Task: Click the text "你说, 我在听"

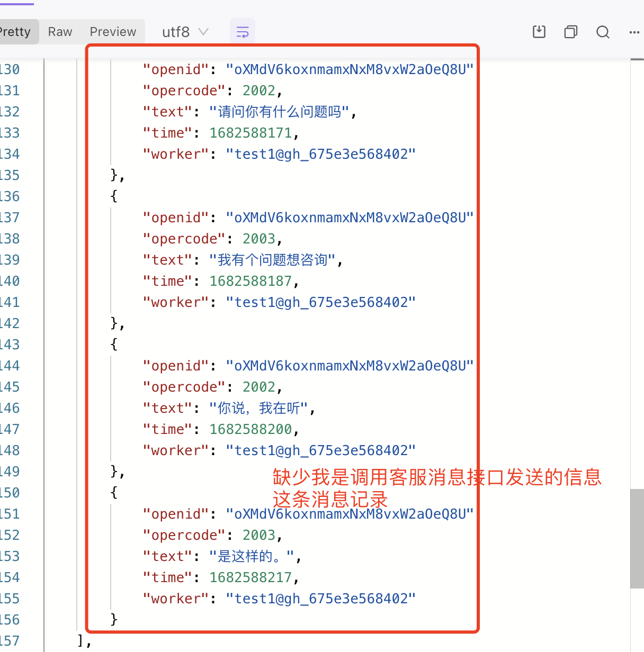Action: pyautogui.click(x=258, y=408)
